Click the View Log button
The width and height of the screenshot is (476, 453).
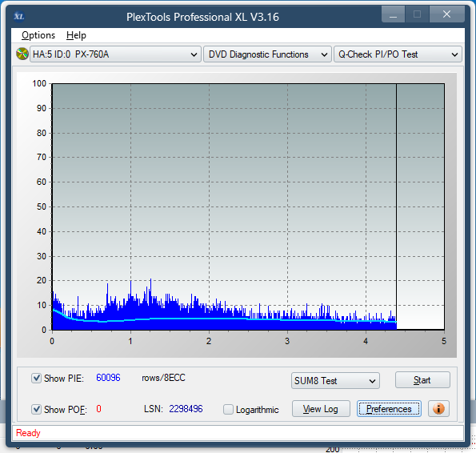click(321, 409)
